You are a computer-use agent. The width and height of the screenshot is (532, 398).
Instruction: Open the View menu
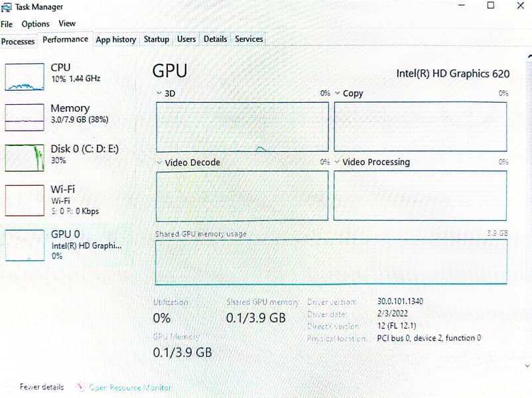coord(67,23)
